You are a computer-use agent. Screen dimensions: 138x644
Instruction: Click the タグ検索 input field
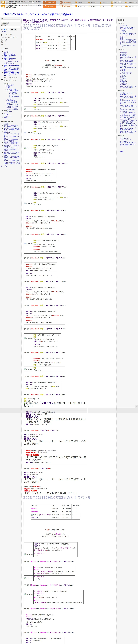11,27
